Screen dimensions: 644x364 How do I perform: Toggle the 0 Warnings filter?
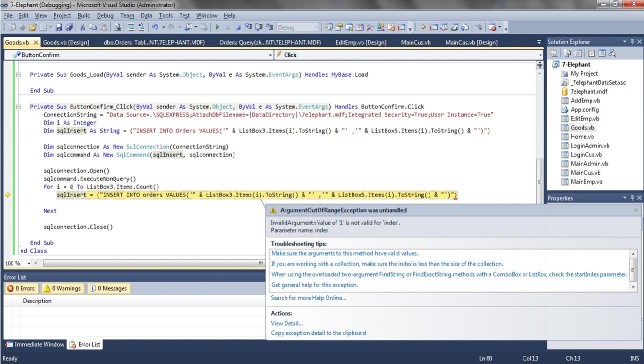point(62,288)
